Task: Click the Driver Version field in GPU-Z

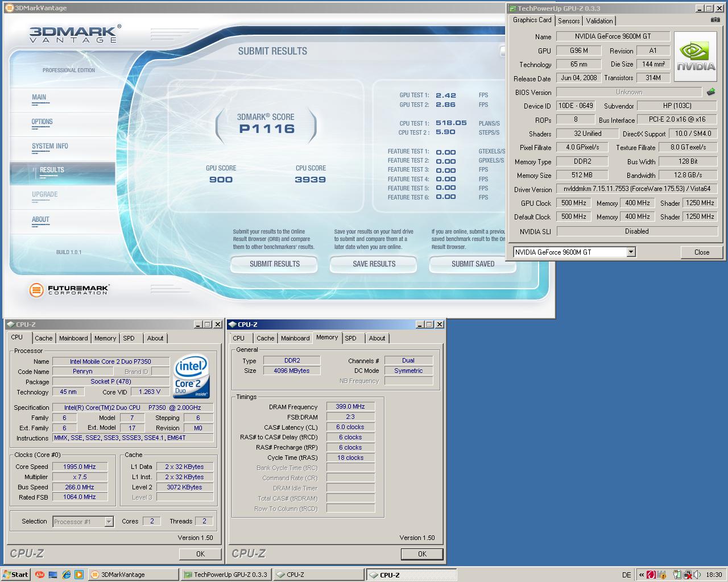Action: point(637,189)
